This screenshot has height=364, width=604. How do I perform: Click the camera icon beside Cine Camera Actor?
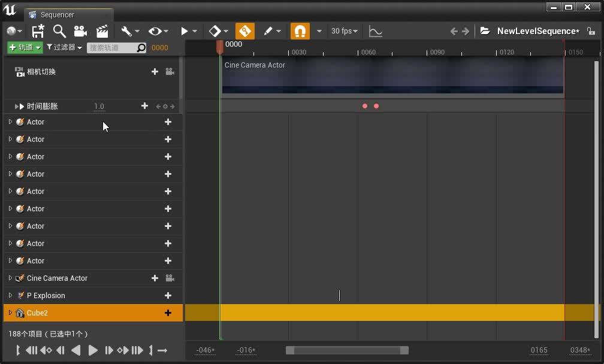pos(170,278)
